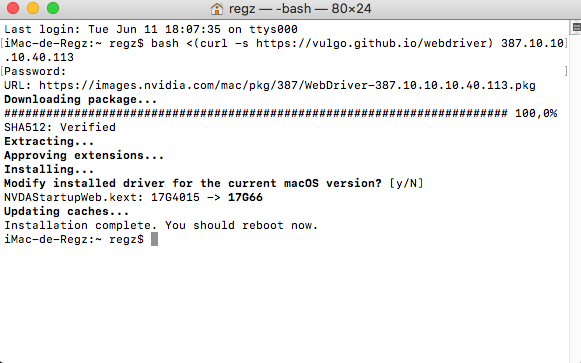Screen dimensions: 581x363
Task: Click the "Updating caches..." line
Action: pyautogui.click(x=66, y=212)
